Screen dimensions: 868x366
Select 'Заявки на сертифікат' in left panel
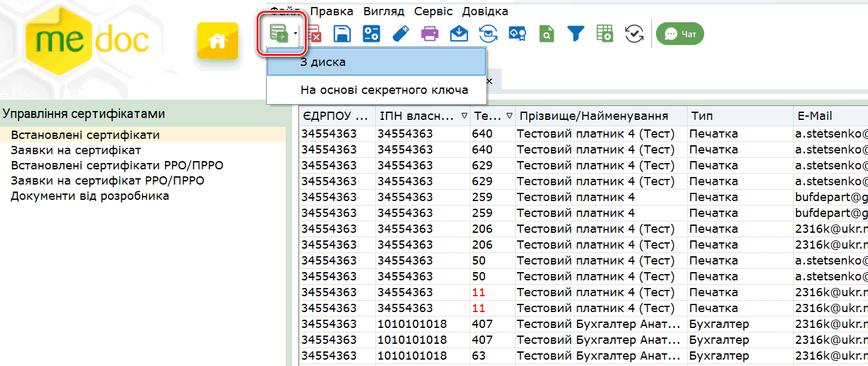[x=76, y=150]
